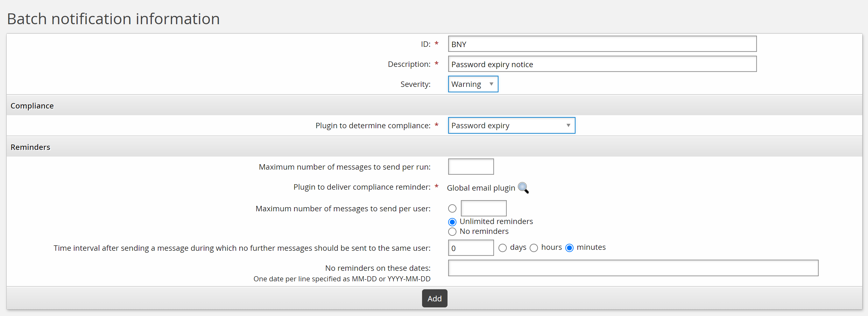Set the time interval unit to days
The width and height of the screenshot is (868, 316).
point(502,248)
